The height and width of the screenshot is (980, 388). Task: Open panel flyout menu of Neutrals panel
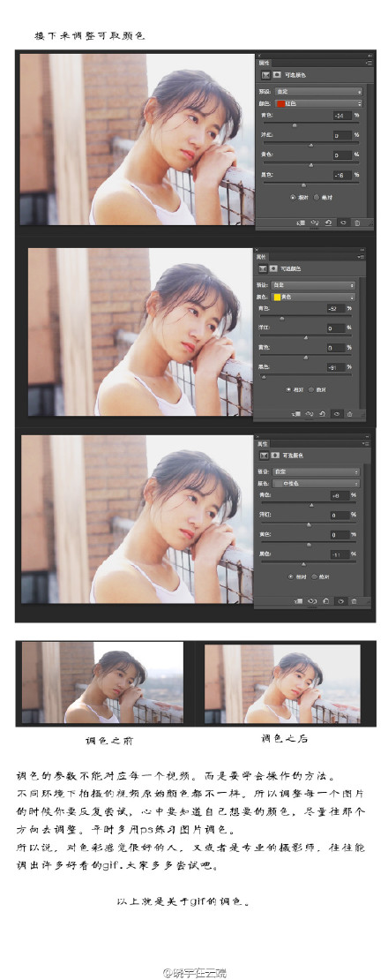[366, 444]
